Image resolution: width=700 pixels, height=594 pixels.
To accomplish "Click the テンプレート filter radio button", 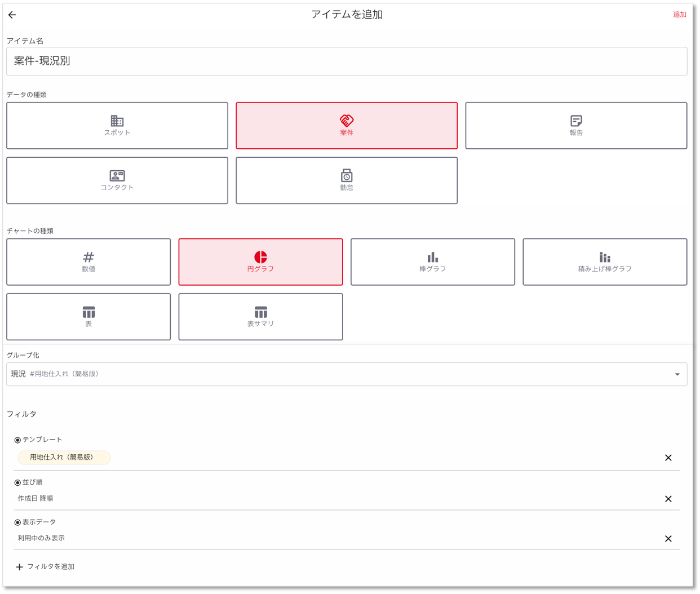I will [17, 440].
